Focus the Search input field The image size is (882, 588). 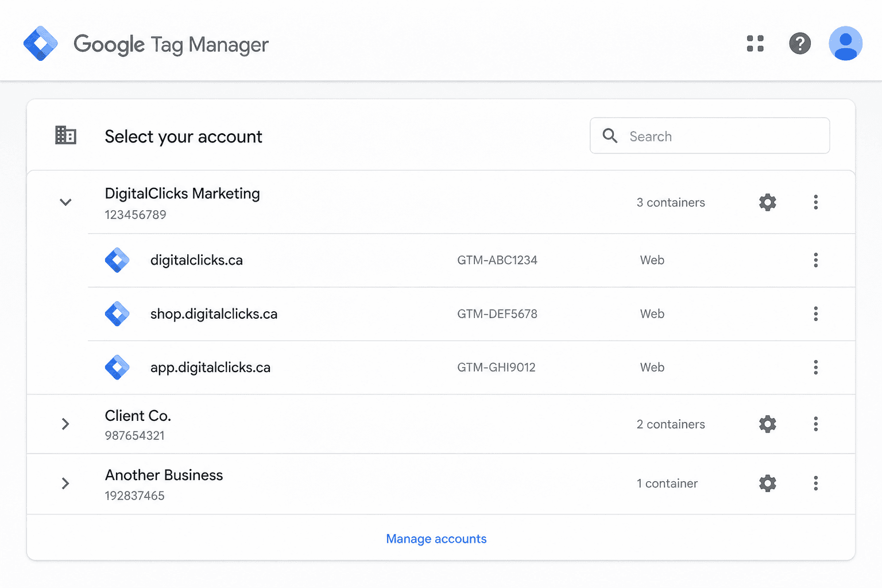[x=710, y=136]
